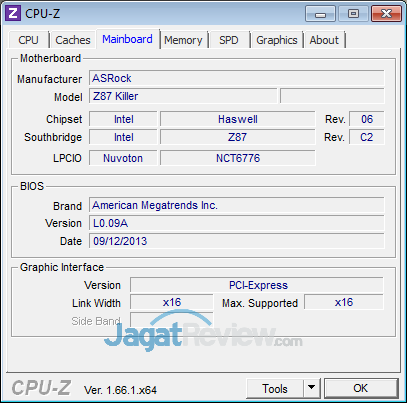Open the SPD tab
The width and height of the screenshot is (407, 403).
[x=229, y=40]
